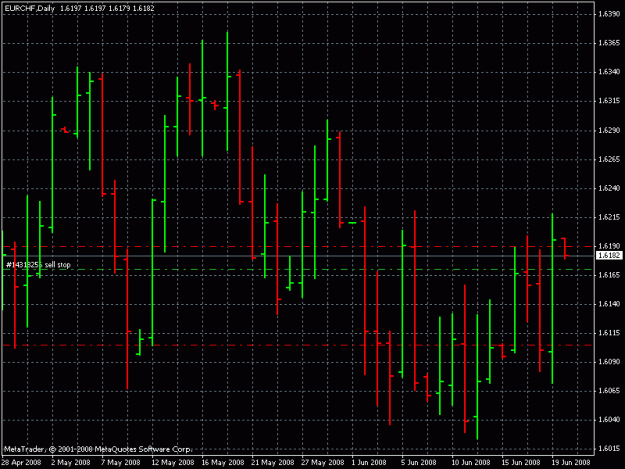Select the #1431825 sell stop order label
Image resolution: width=625 pixels, height=469 pixels.
pos(38,265)
